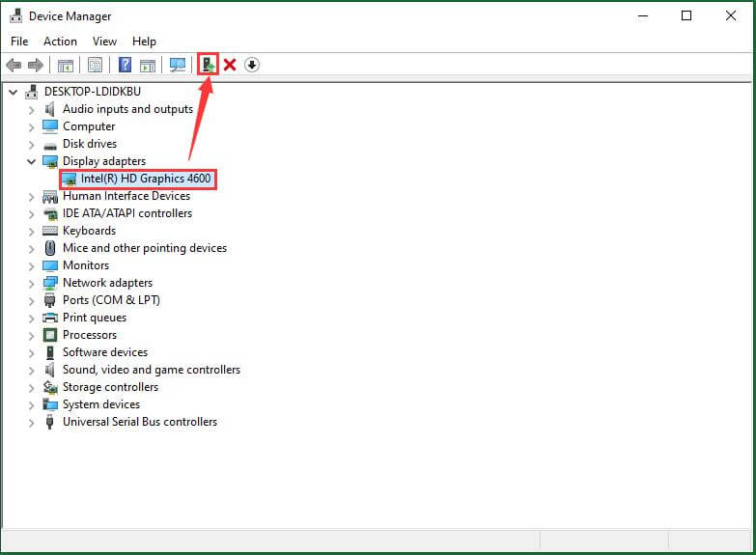The height and width of the screenshot is (555, 756).
Task: Expand the Keyboards chevron
Action: point(31,232)
